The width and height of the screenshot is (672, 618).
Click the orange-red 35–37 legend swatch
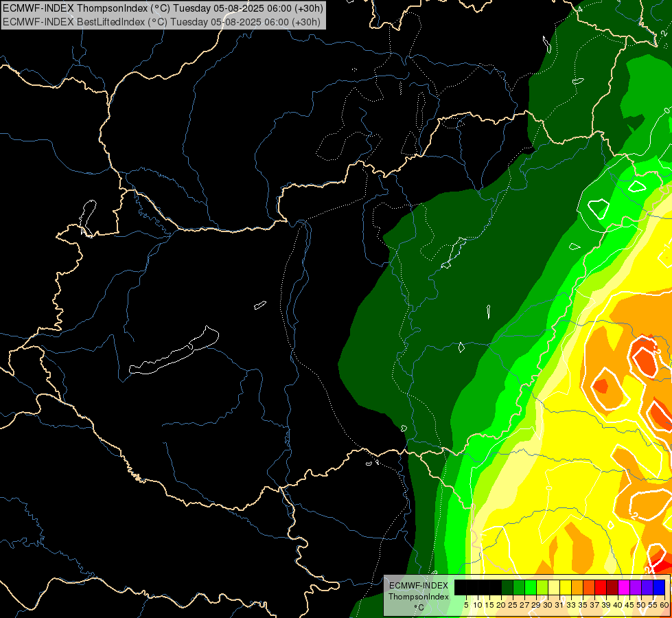click(589, 588)
